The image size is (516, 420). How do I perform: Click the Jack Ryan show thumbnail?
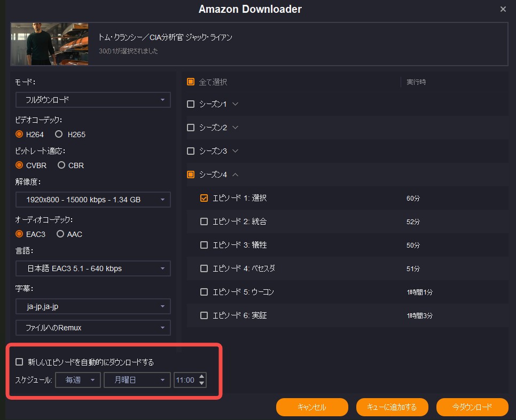pyautogui.click(x=50, y=44)
